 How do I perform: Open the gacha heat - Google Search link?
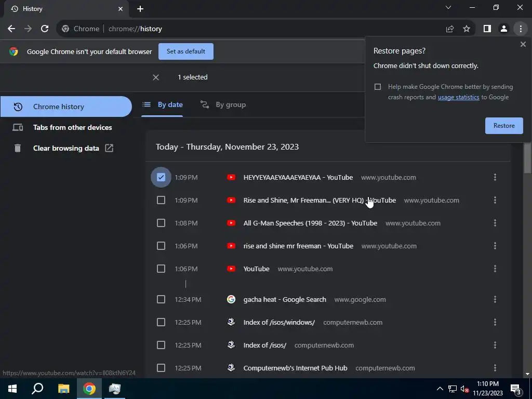click(x=285, y=300)
